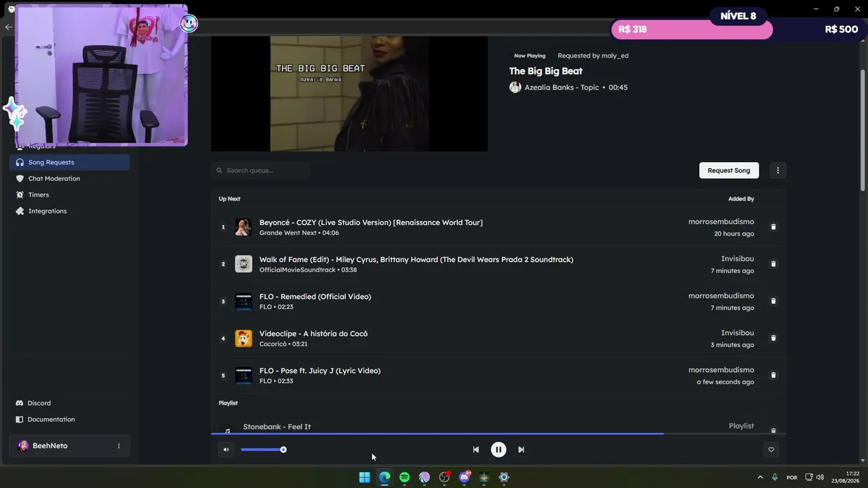Open the Timers section
The height and width of the screenshot is (488, 868).
coord(69,195)
